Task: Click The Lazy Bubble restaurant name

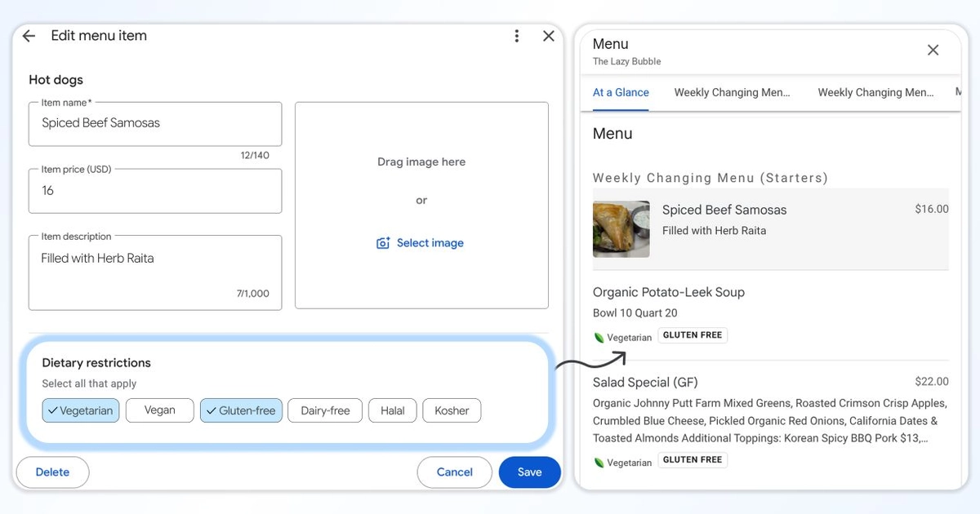Action: 627,61
